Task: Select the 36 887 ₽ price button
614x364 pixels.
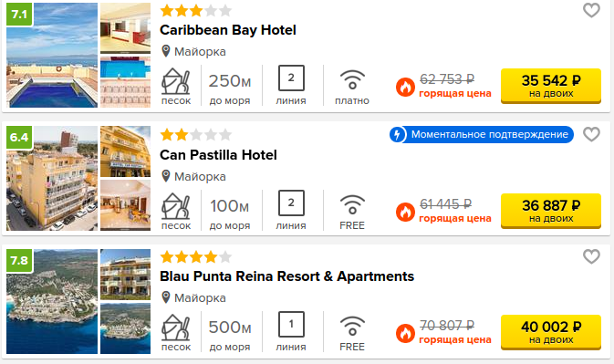Action: [550, 211]
